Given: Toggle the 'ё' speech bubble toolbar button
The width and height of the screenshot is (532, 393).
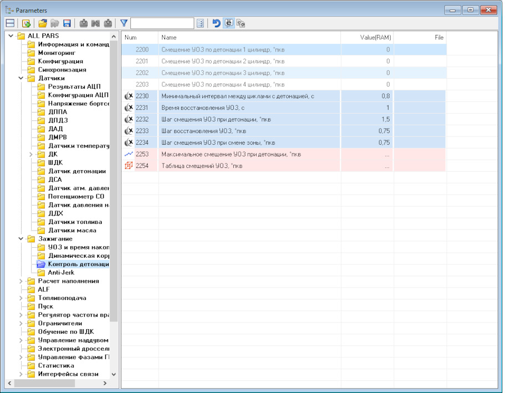Looking at the screenshot, I should coord(229,23).
